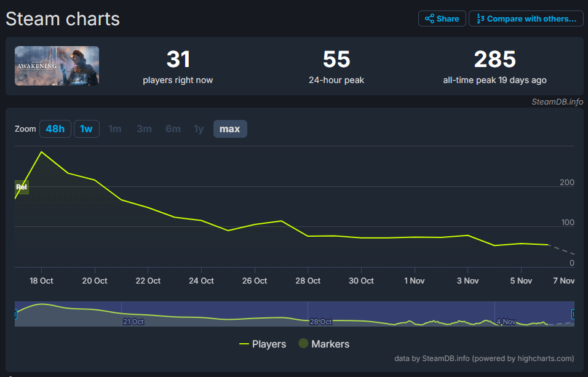Select the 3m zoom option

click(144, 129)
